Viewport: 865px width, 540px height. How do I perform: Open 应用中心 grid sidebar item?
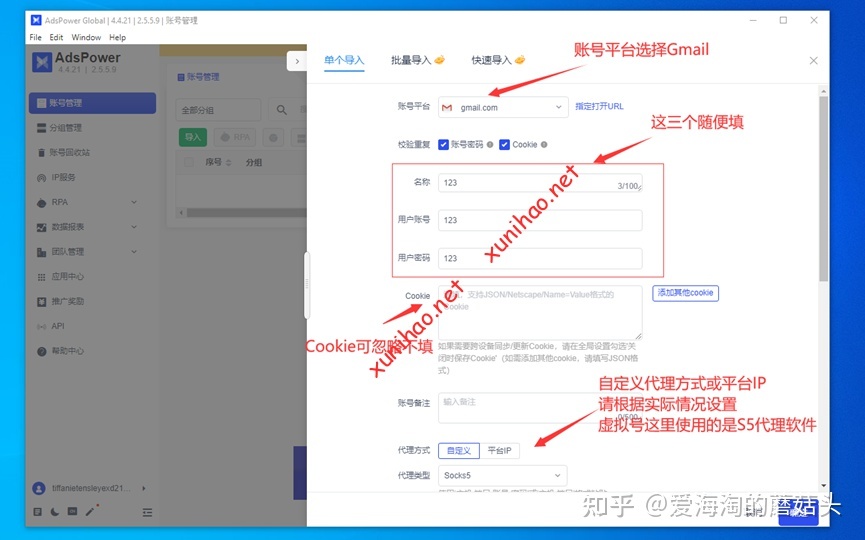pos(92,277)
